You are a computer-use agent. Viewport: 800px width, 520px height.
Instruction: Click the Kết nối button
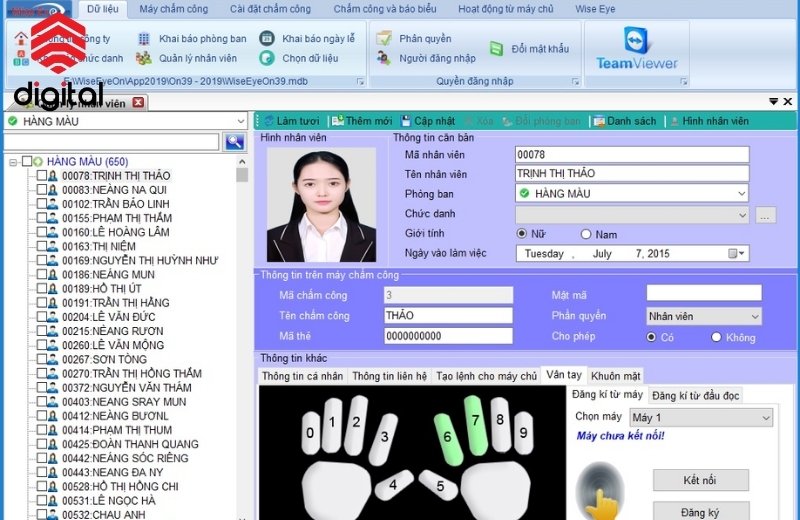coord(700,480)
